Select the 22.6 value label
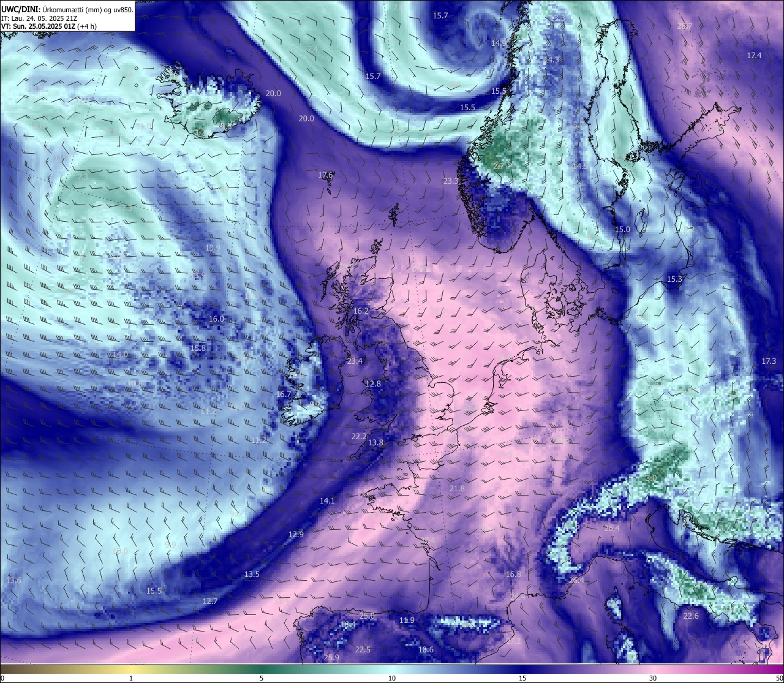 click(x=691, y=616)
